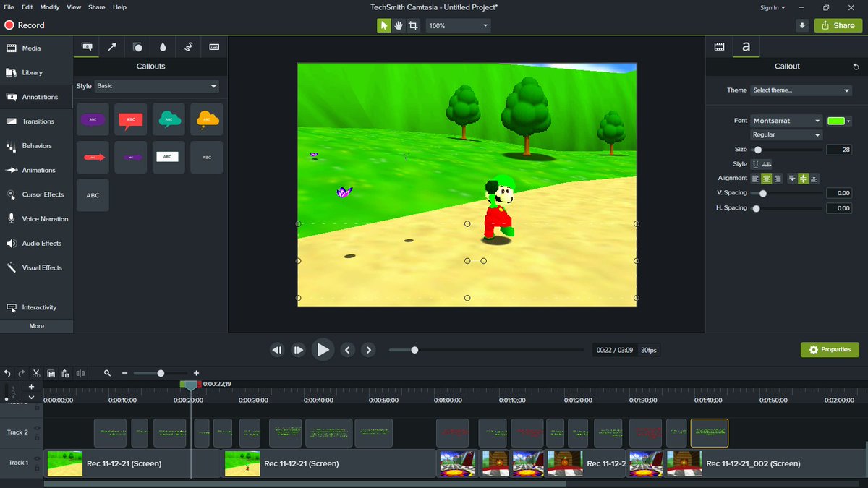Split clip at playhead icon
The height and width of the screenshot is (488, 868).
(81, 373)
